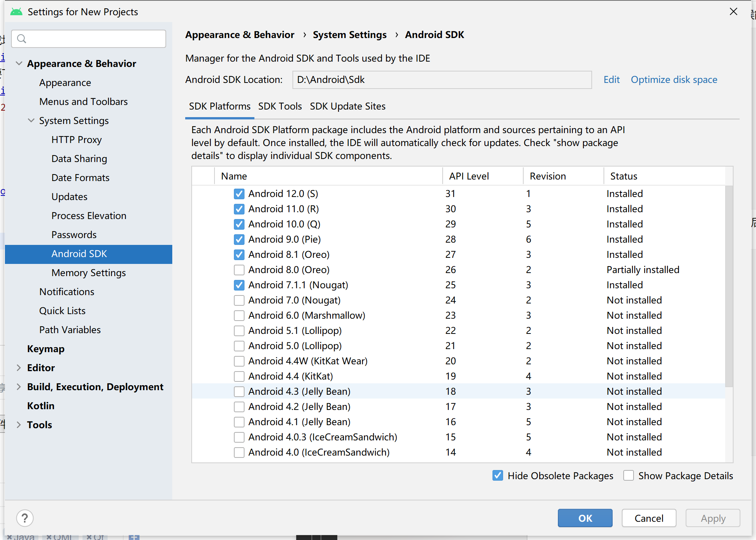This screenshot has width=756, height=540.
Task: Click Cancel button
Action: pos(649,518)
